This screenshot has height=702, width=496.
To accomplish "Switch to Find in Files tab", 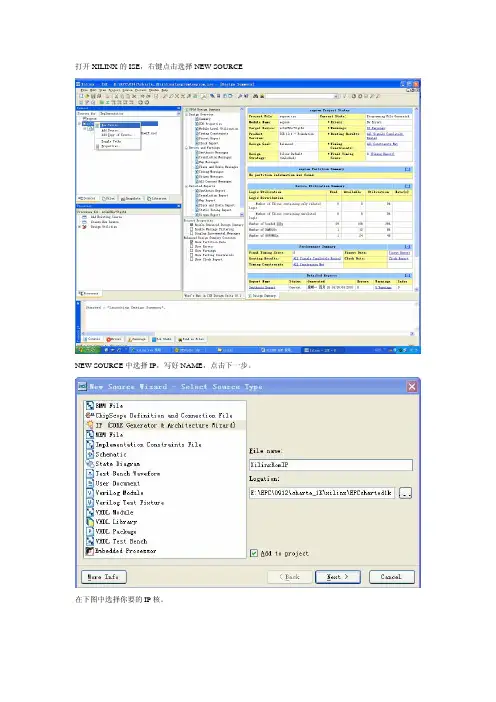I will point(192,339).
